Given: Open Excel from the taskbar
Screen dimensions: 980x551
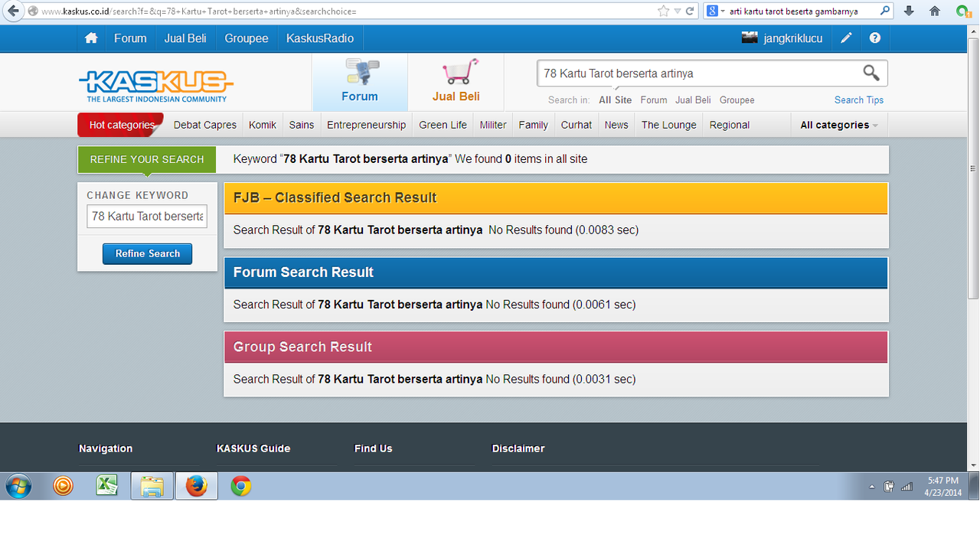Looking at the screenshot, I should coord(107,486).
